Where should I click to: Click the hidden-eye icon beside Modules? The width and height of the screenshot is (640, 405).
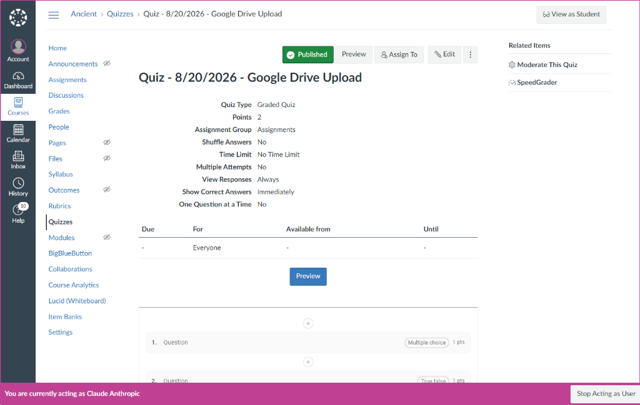pyautogui.click(x=107, y=237)
